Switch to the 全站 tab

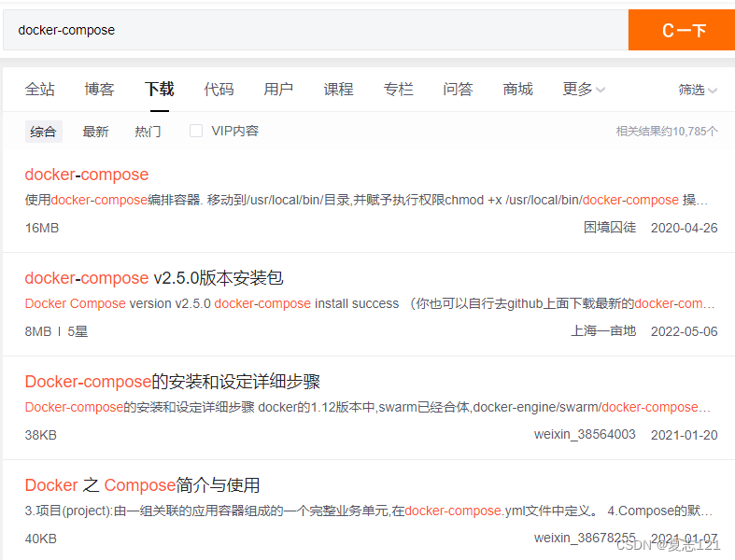pos(40,89)
